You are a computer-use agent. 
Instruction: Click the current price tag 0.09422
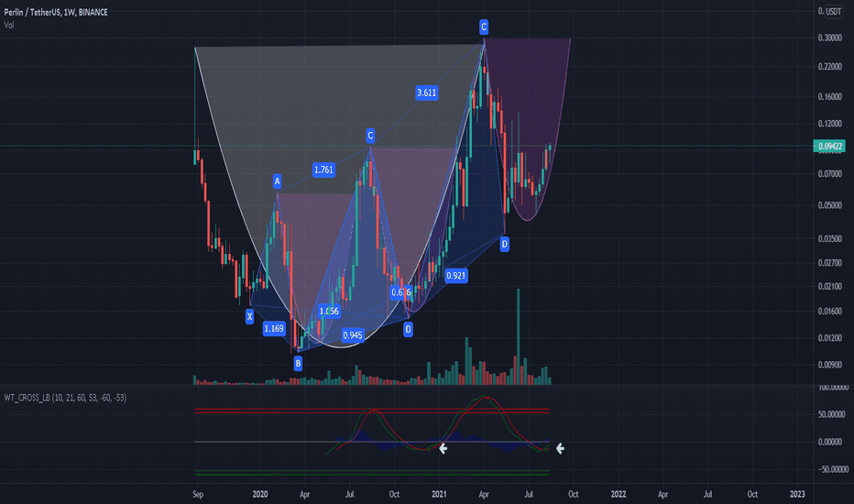(x=829, y=146)
